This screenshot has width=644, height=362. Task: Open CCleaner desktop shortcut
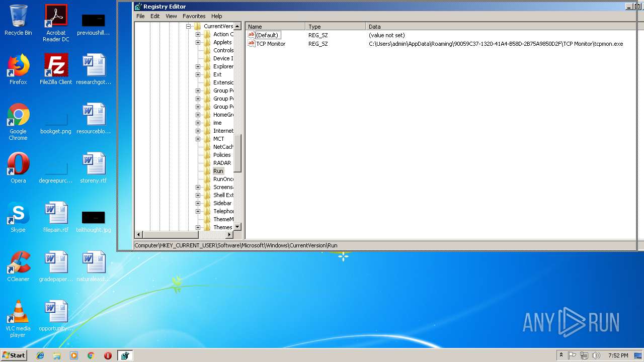(x=18, y=266)
